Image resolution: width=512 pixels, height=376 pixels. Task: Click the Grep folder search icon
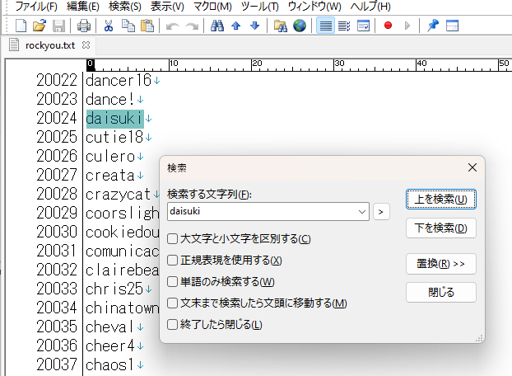pos(280,26)
